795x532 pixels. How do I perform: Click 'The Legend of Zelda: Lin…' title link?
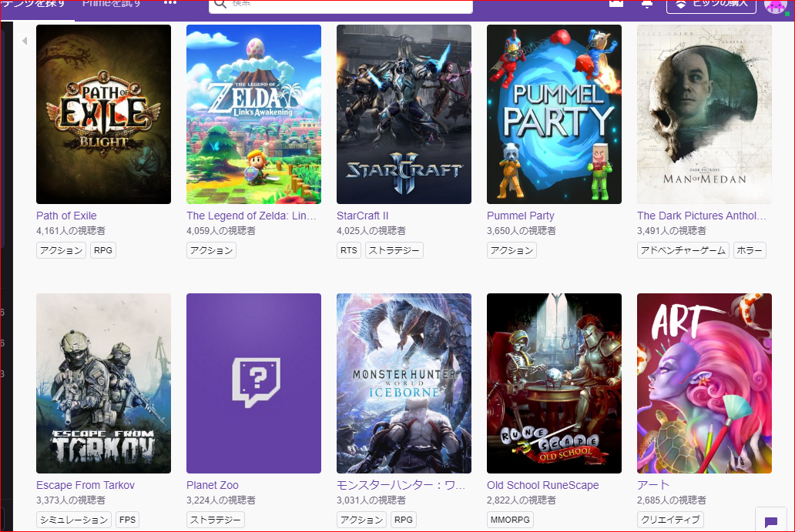[251, 216]
